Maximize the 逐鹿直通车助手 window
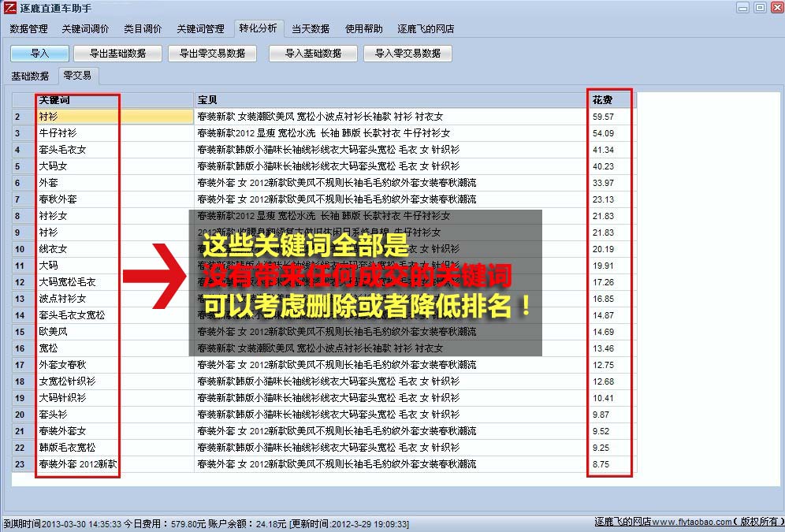This screenshot has width=785, height=532. pyautogui.click(x=760, y=8)
